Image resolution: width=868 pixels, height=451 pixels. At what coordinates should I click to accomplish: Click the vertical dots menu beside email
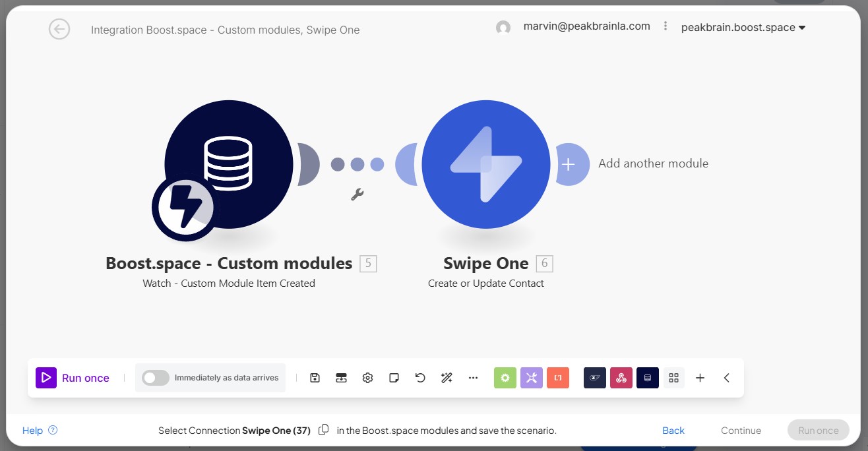[x=666, y=26]
